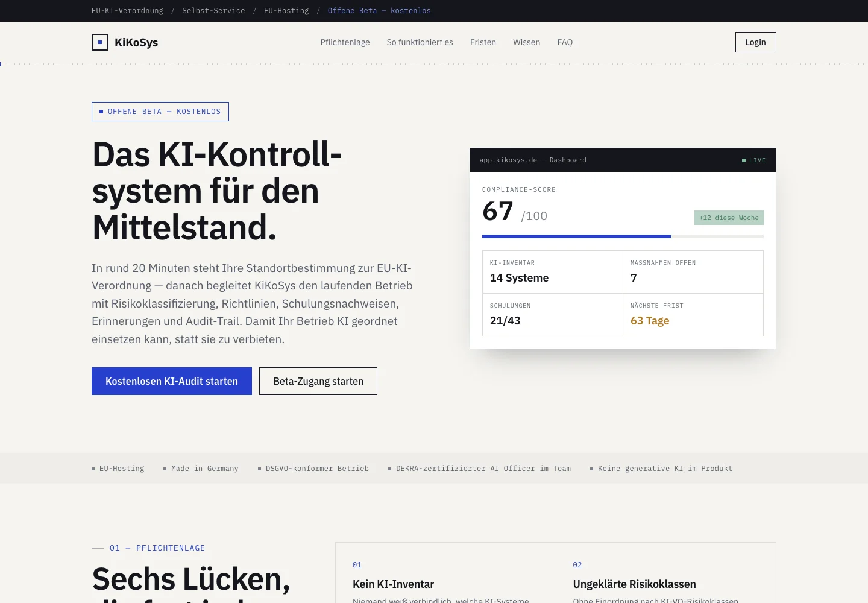Click EU-Hosting in the top bar
The width and height of the screenshot is (868, 603).
click(x=286, y=11)
